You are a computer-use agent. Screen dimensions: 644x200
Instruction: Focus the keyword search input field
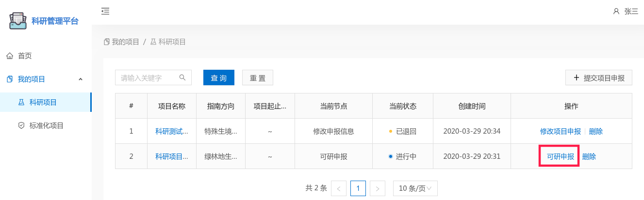coord(148,77)
